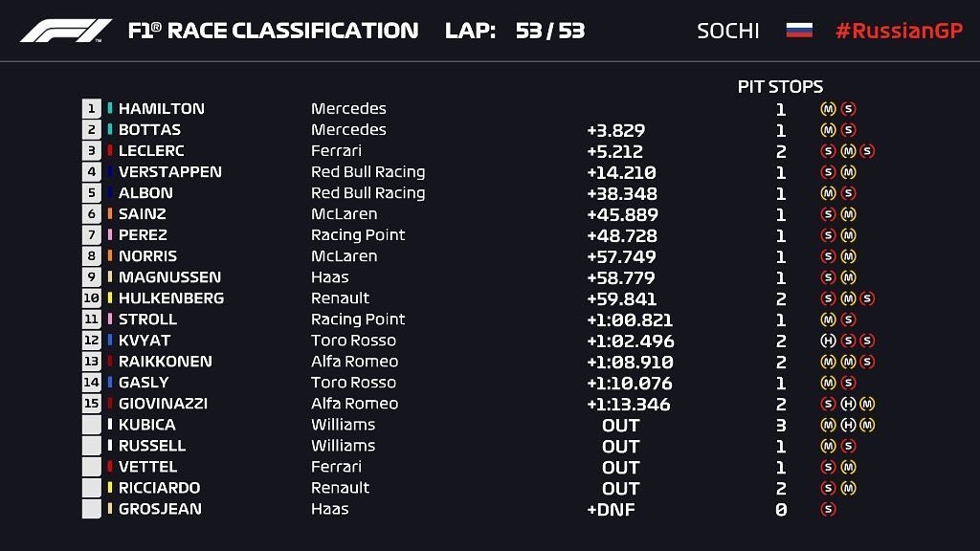This screenshot has width=980, height=551.
Task: Click the empty position box beside Vettel
Action: (91, 467)
